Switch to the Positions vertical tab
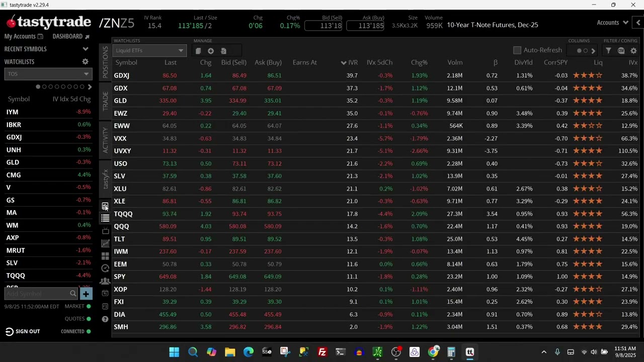This screenshot has height=362, width=644. pos(105,62)
